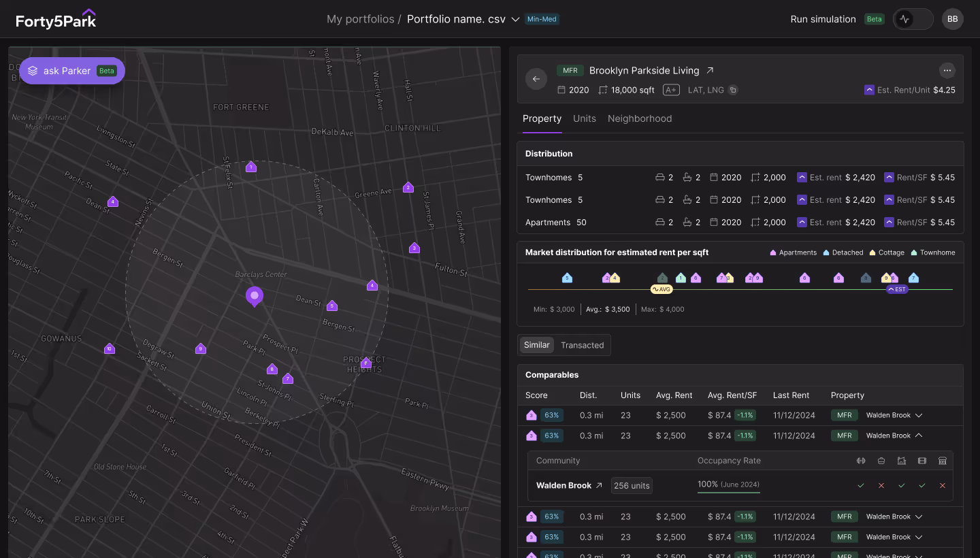Collapse the expanded Walden Brook comparable row
Image resolution: width=980 pixels, height=558 pixels.
(x=918, y=436)
